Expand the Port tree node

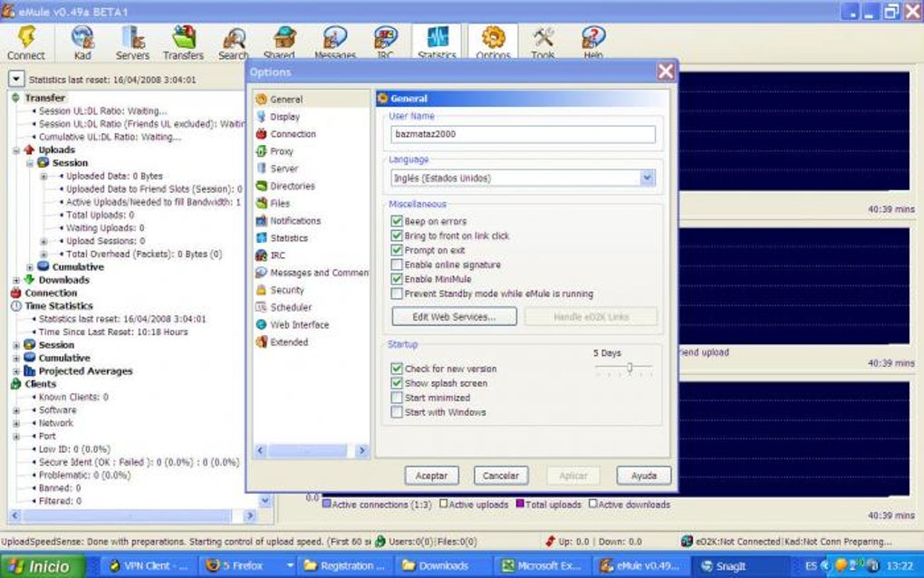[16, 436]
